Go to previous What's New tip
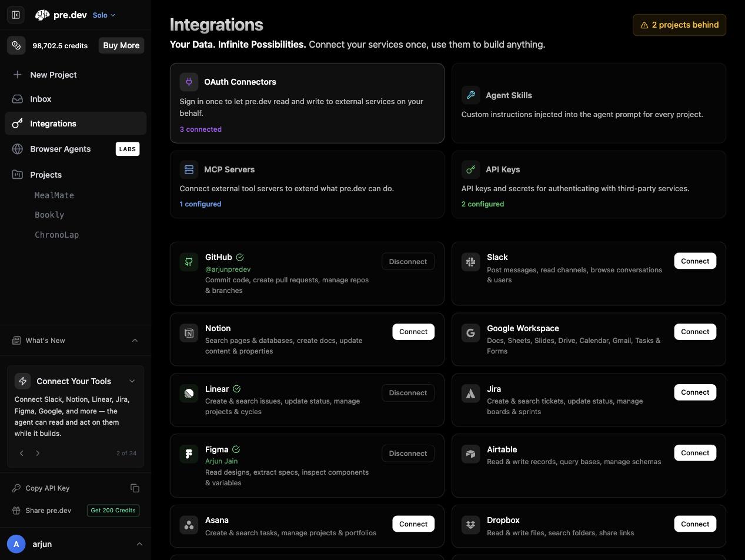745x560 pixels. 22,453
